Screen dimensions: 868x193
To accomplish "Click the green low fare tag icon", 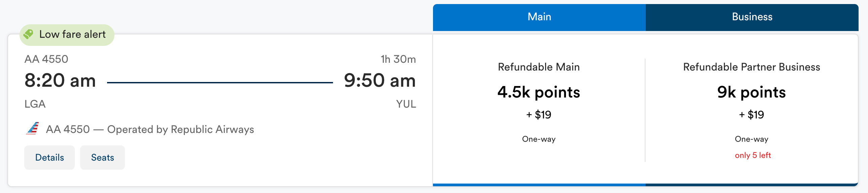I will coord(28,34).
